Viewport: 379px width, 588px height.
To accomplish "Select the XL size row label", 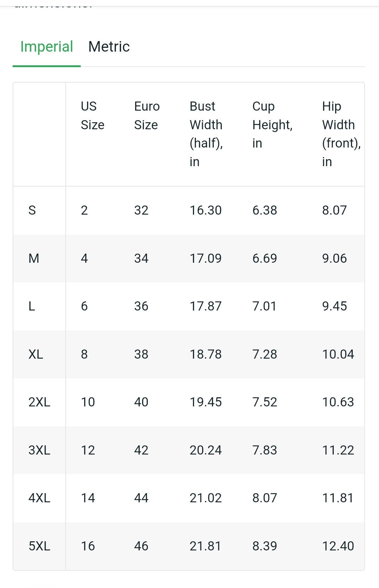I will tap(36, 354).
